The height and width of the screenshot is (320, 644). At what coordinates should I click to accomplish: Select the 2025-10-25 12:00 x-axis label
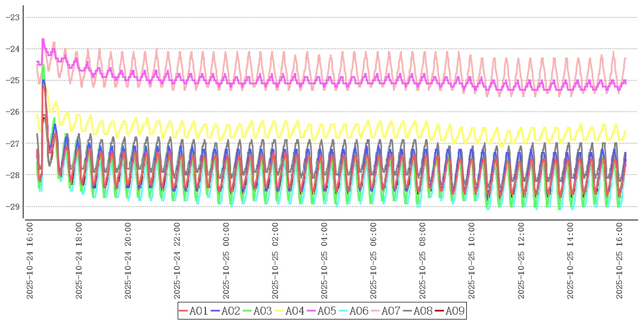(521, 261)
